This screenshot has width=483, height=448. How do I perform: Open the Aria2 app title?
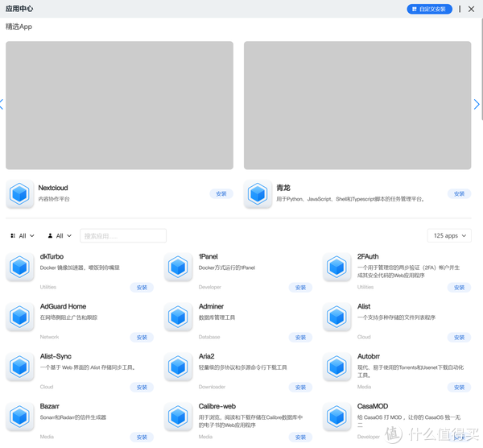coord(206,357)
